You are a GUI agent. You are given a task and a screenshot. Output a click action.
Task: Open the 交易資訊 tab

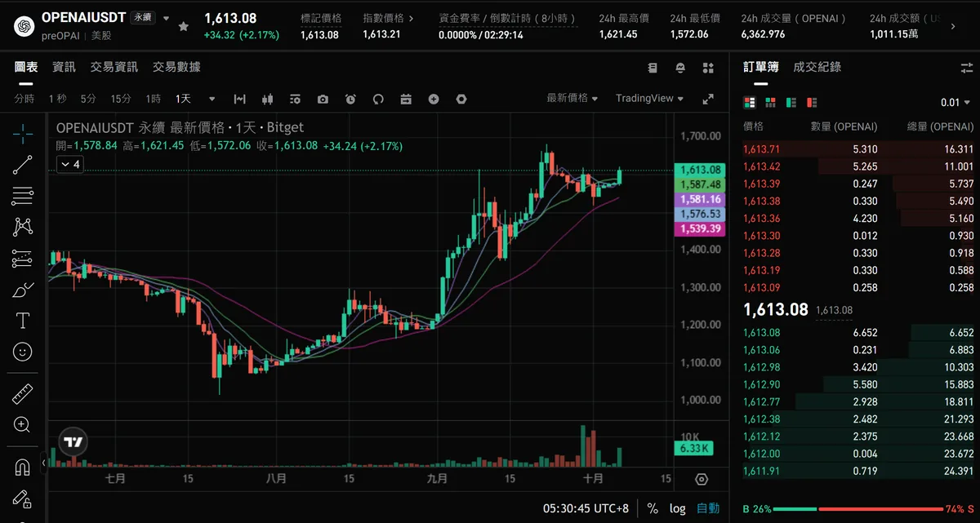coord(114,67)
